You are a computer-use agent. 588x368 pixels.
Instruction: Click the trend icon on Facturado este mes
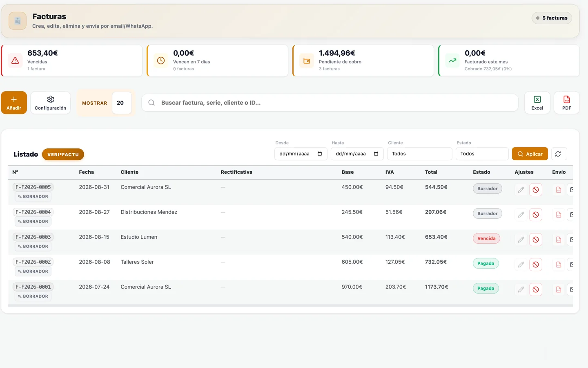point(452,61)
